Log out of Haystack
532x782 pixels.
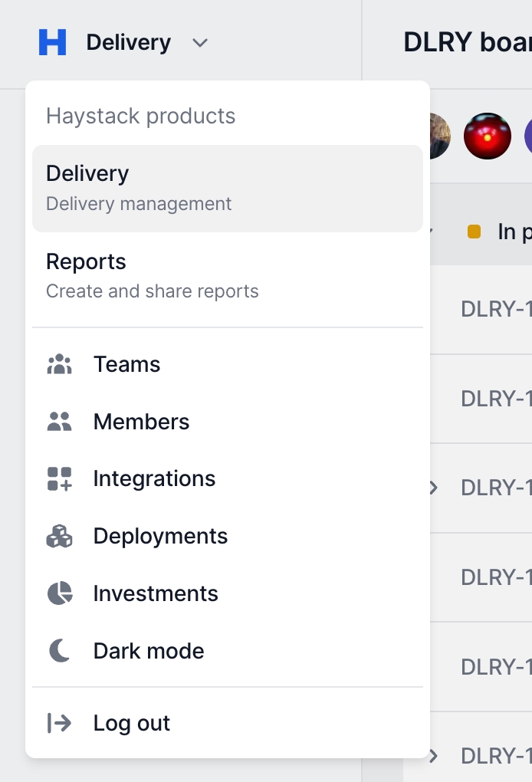(228, 723)
